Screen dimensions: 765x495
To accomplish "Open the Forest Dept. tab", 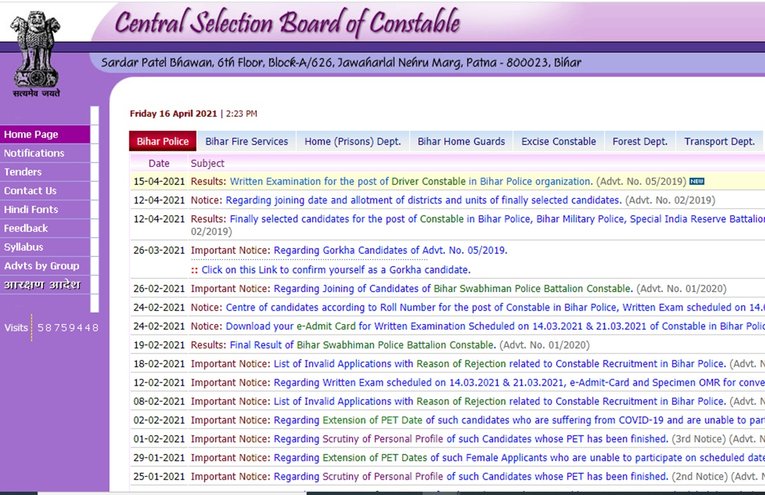I will click(x=640, y=142).
